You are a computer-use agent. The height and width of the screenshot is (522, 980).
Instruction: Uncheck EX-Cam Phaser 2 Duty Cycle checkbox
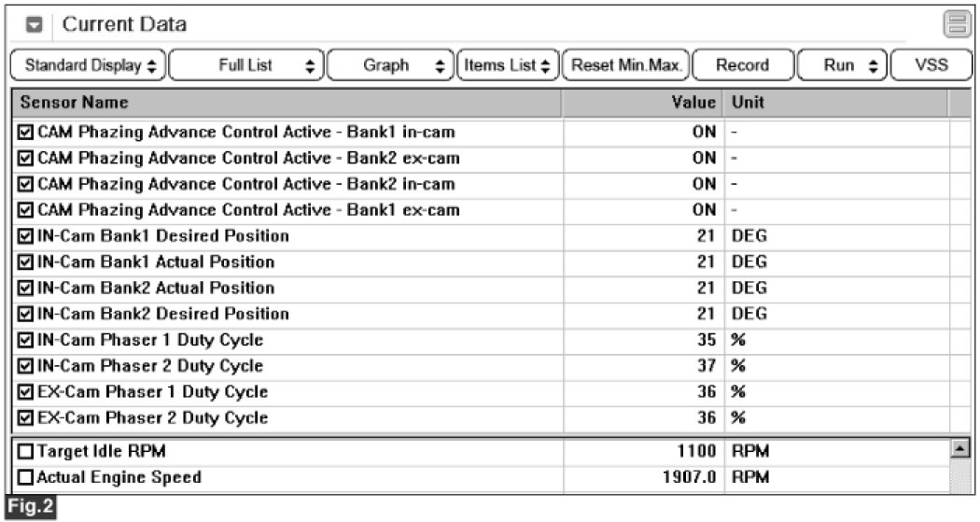click(x=26, y=417)
